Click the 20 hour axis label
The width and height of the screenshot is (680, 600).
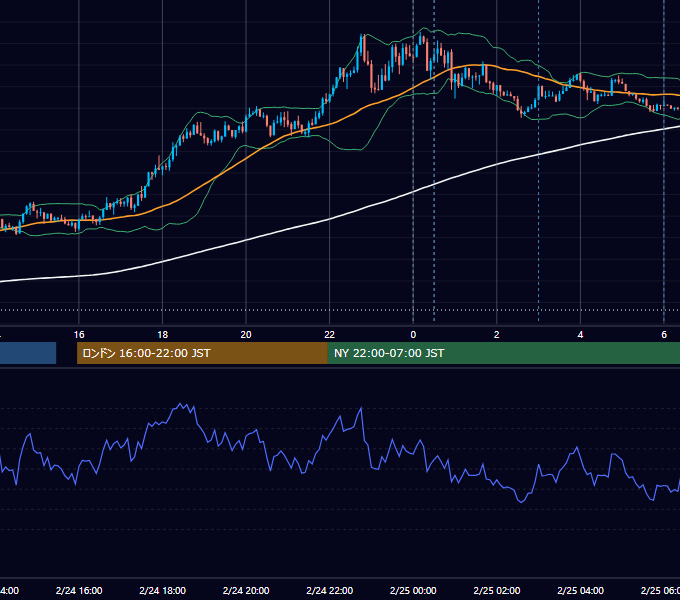pos(246,335)
